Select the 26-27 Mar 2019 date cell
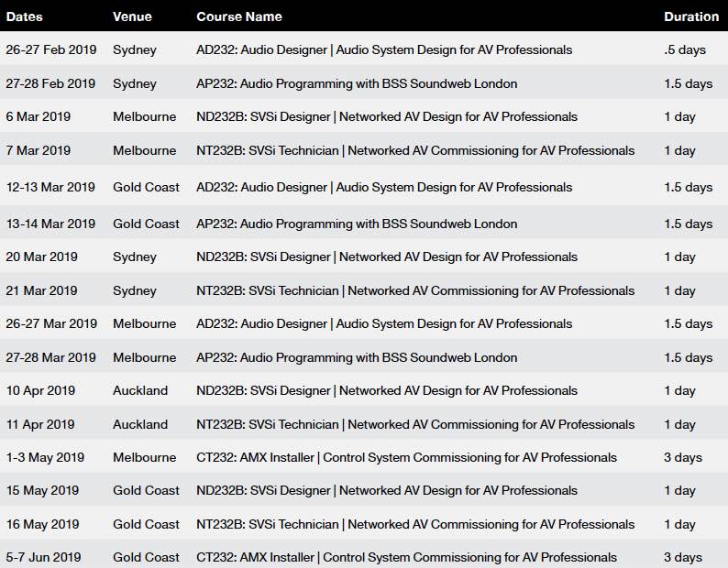Image resolution: width=728 pixels, height=568 pixels. coord(51,323)
